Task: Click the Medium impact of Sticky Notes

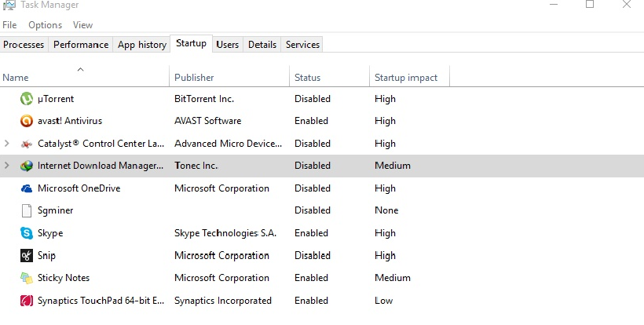Action: click(393, 278)
